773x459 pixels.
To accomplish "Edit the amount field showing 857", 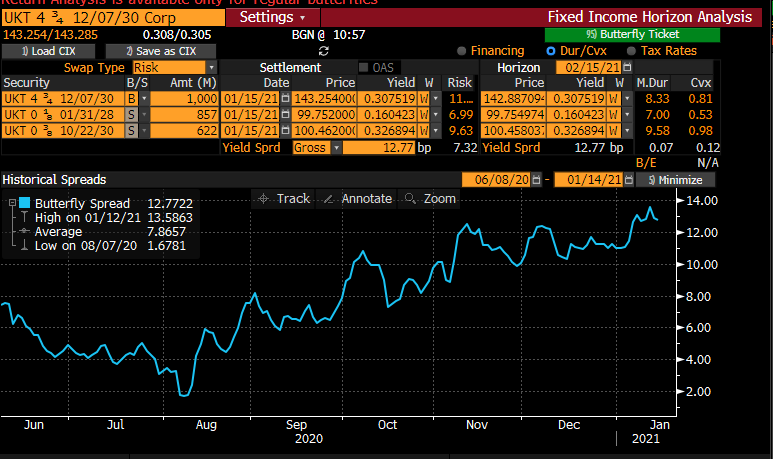I will tap(184, 115).
